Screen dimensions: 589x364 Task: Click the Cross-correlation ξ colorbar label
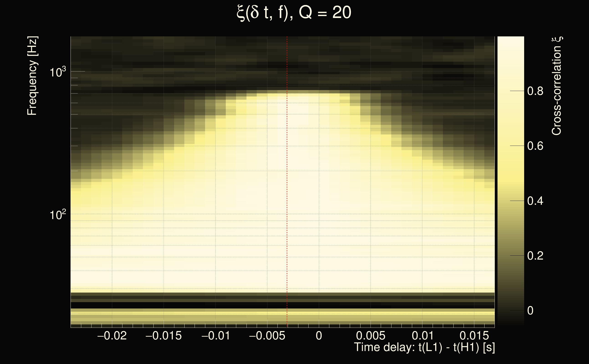click(557, 86)
